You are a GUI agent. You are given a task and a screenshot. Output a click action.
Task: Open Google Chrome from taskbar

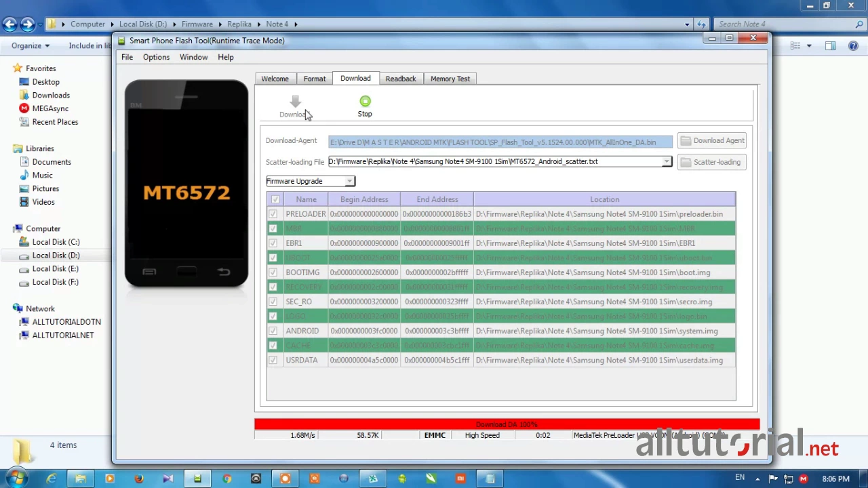click(227, 479)
